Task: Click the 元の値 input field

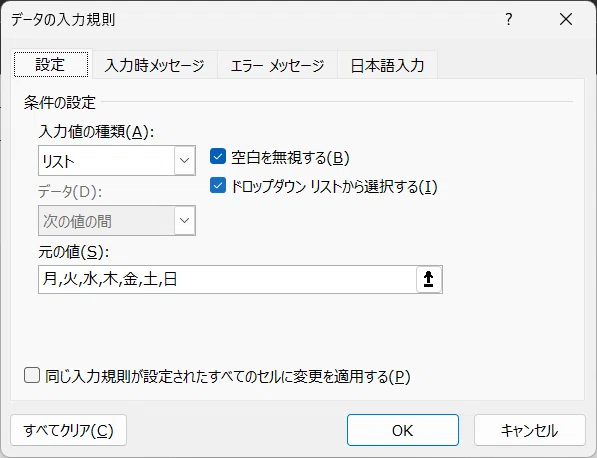Action: click(227, 279)
